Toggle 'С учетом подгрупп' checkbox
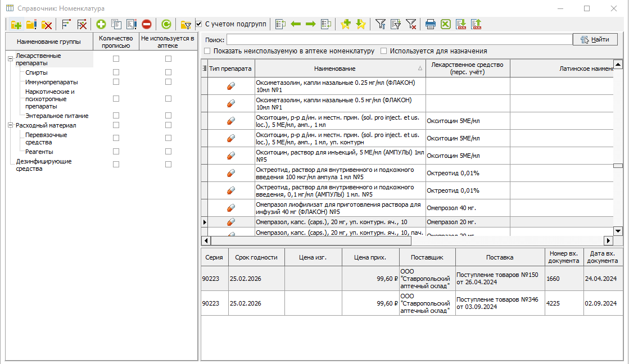The height and width of the screenshot is (364, 629). [x=198, y=24]
